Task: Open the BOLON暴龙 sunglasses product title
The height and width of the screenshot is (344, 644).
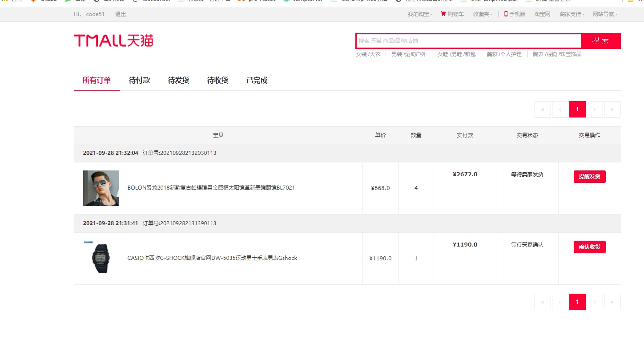Action: [211, 188]
